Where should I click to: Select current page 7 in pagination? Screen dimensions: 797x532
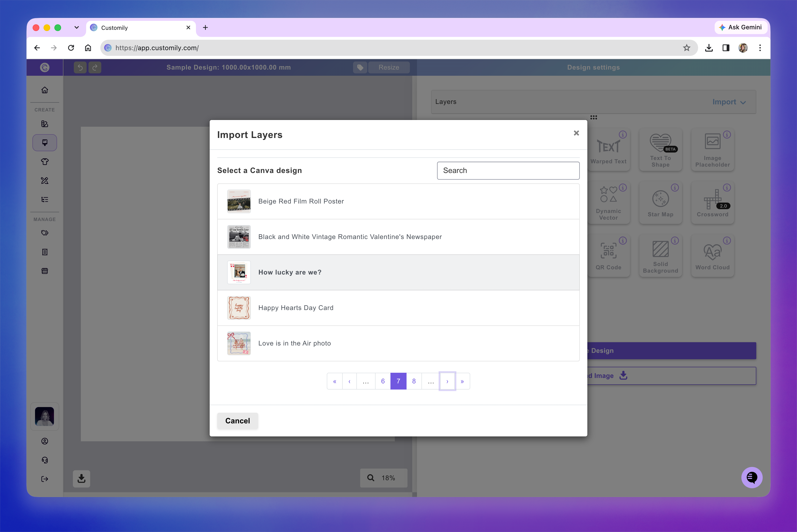(398, 381)
